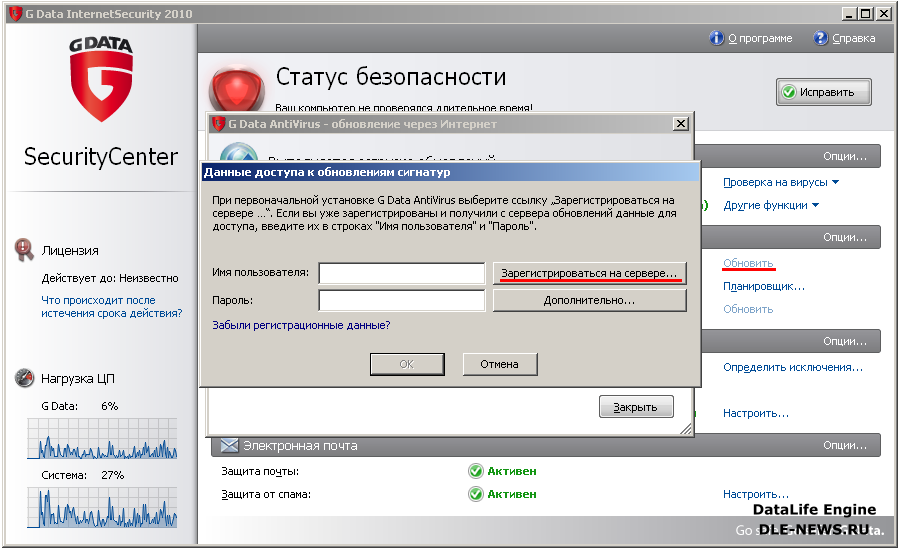
Task: Click green check icon next to mail protection
Action: pyautogui.click(x=476, y=471)
